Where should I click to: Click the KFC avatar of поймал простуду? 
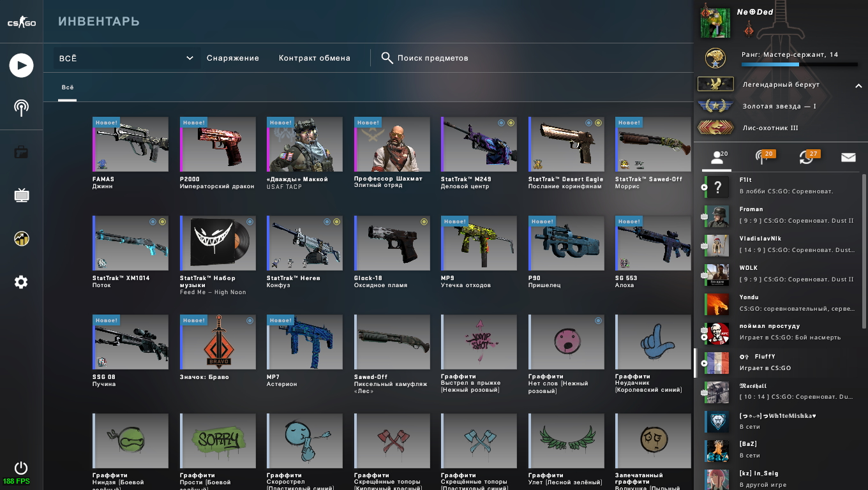(718, 334)
